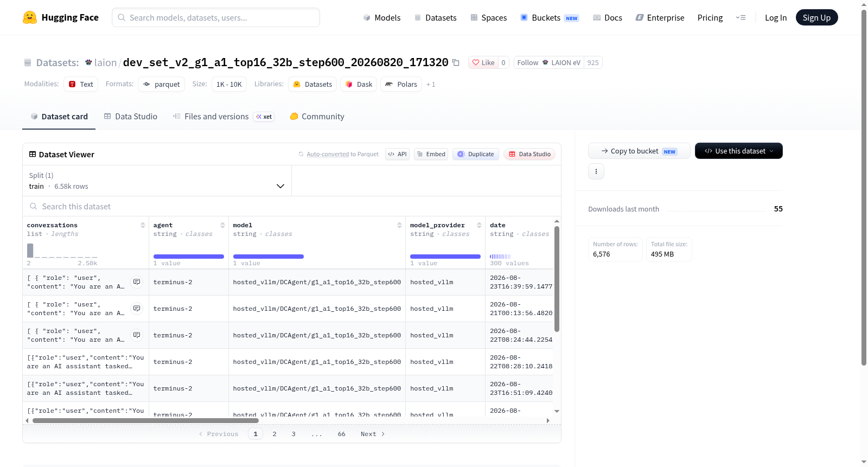Click the conversations lengths histogram bar

(x=30, y=251)
